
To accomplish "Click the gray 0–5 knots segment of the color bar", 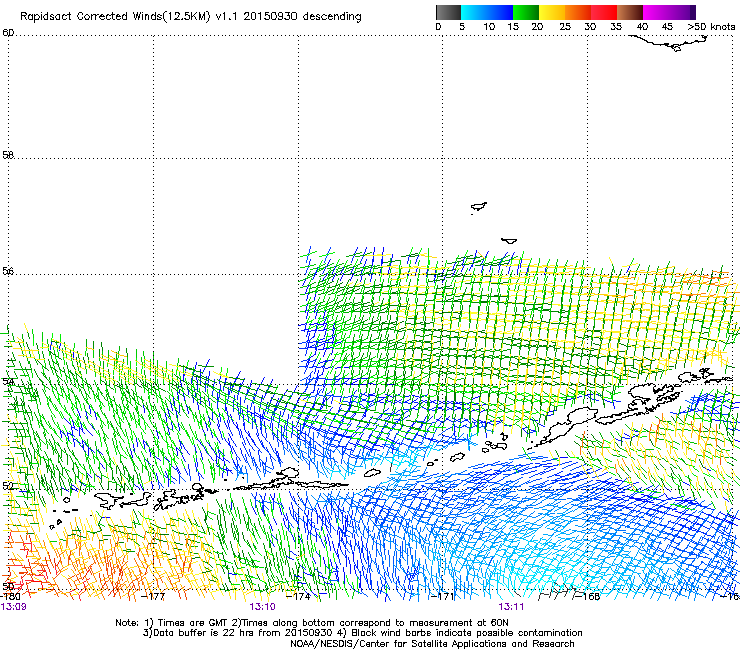I will pyautogui.click(x=448, y=12).
